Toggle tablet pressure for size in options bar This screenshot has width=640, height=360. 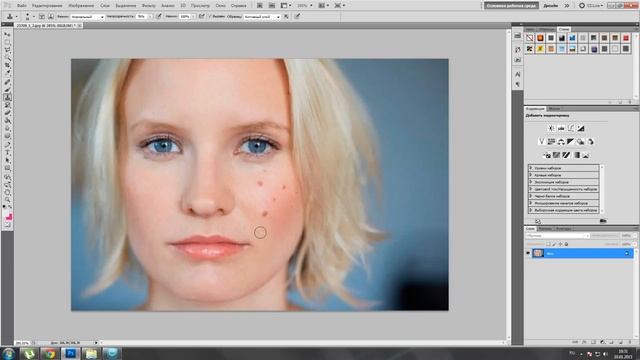298,17
